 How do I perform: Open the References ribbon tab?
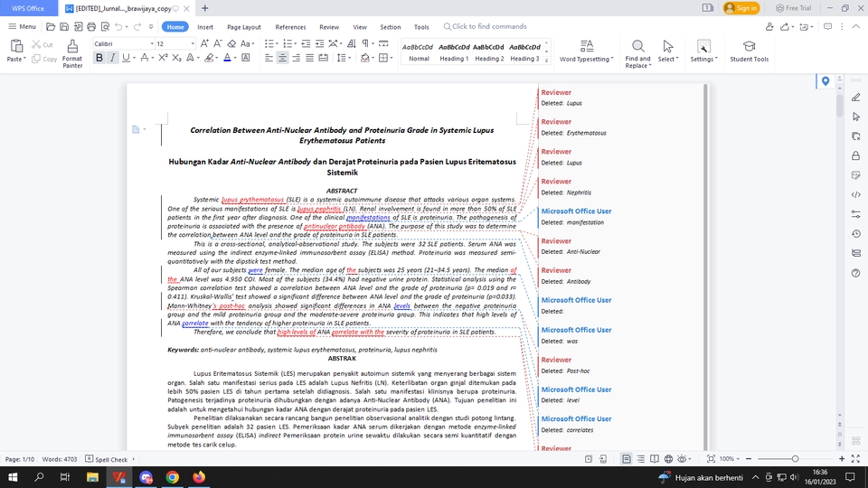tap(290, 26)
